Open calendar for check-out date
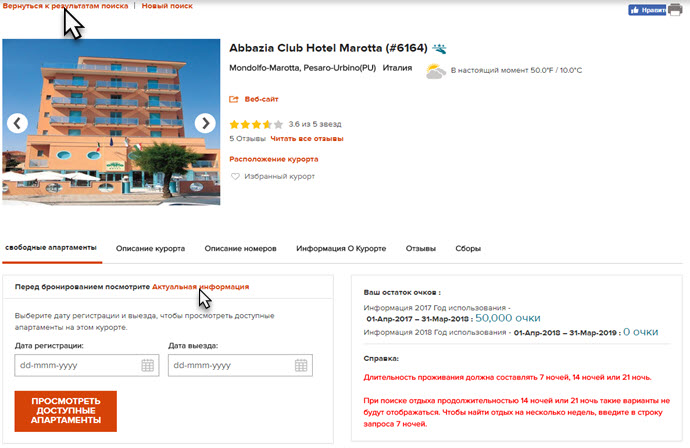 (301, 365)
